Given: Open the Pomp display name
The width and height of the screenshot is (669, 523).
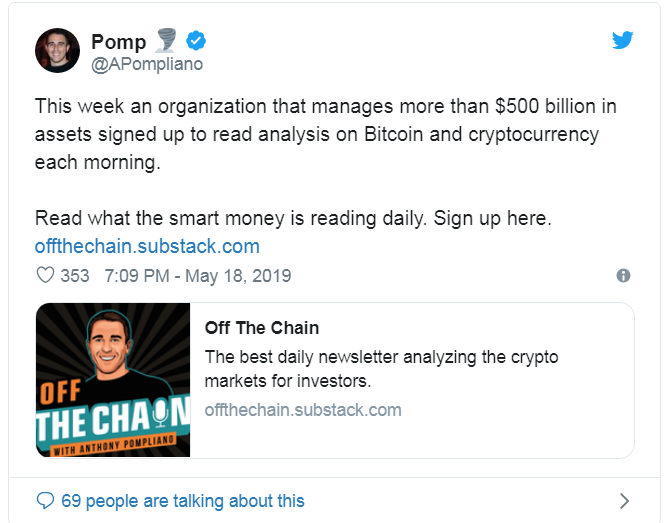Looking at the screenshot, I should (118, 42).
